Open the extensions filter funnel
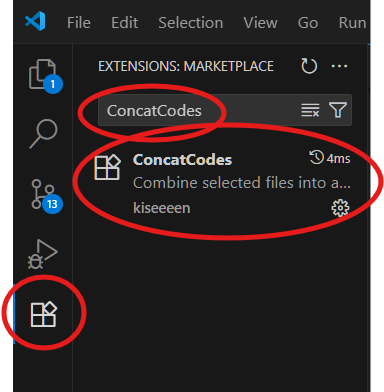The image size is (384, 392). point(338,110)
